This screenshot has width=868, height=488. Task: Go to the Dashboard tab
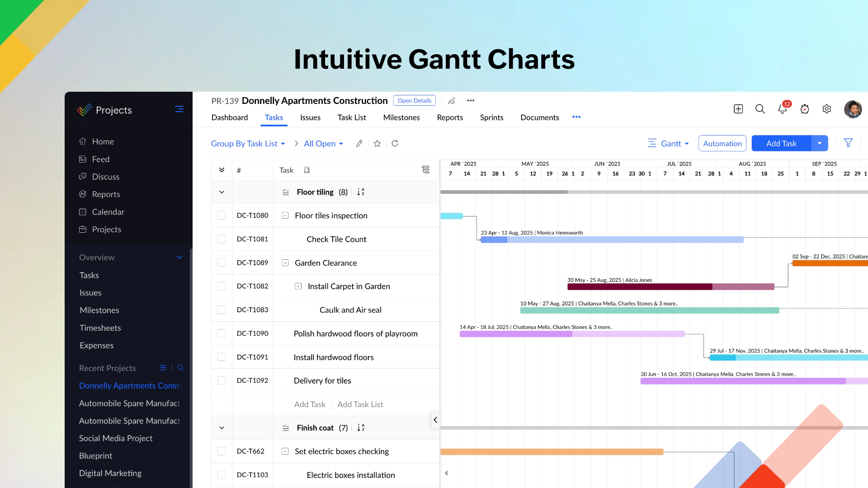(x=230, y=117)
